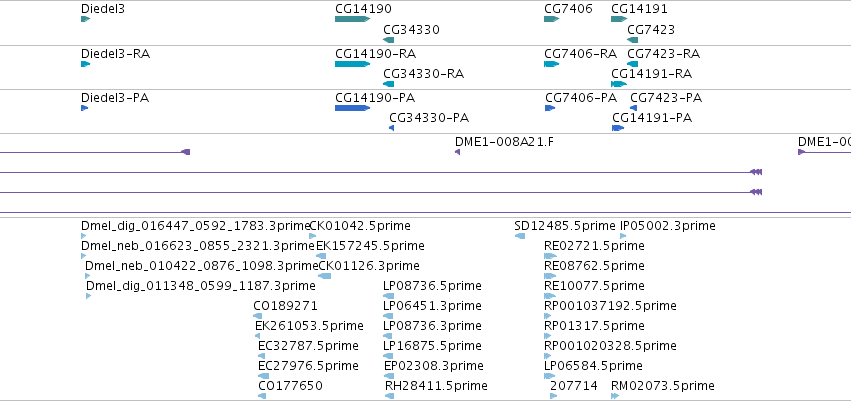Click the EC27976.5prime EST label
This screenshot has width=851, height=401.
[x=308, y=366]
